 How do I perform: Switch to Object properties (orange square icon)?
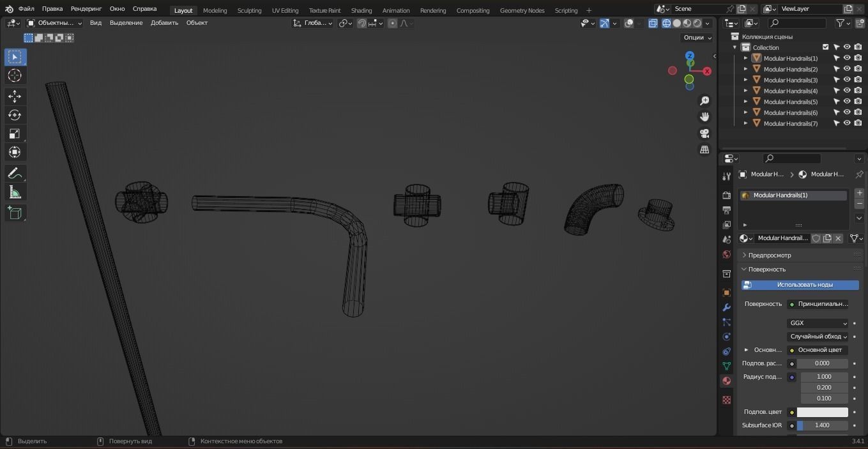(726, 292)
